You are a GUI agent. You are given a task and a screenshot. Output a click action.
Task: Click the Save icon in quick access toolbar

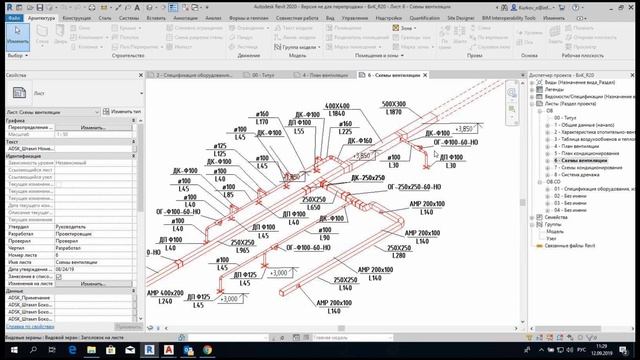[x=40, y=8]
